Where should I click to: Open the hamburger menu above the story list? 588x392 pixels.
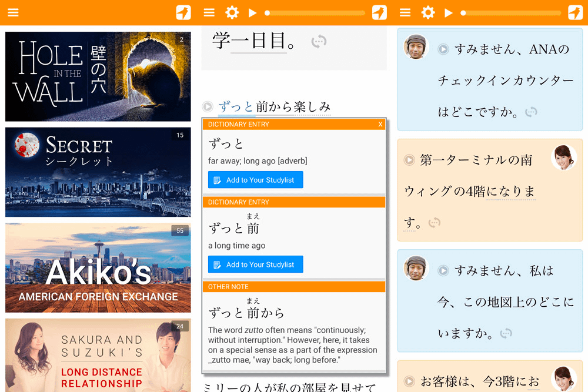click(x=13, y=12)
